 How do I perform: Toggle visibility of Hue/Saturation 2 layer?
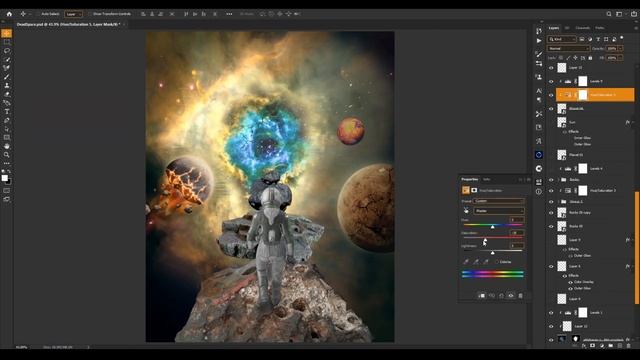[x=551, y=191]
